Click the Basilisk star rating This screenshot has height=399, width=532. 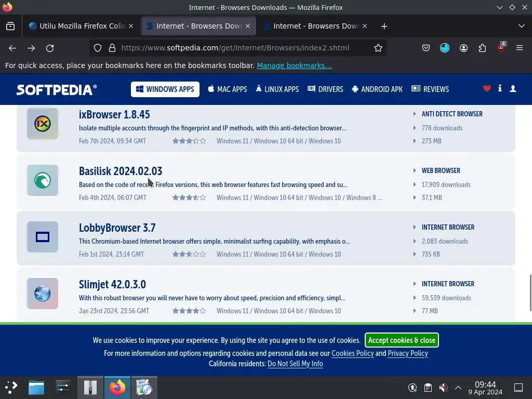click(x=189, y=198)
